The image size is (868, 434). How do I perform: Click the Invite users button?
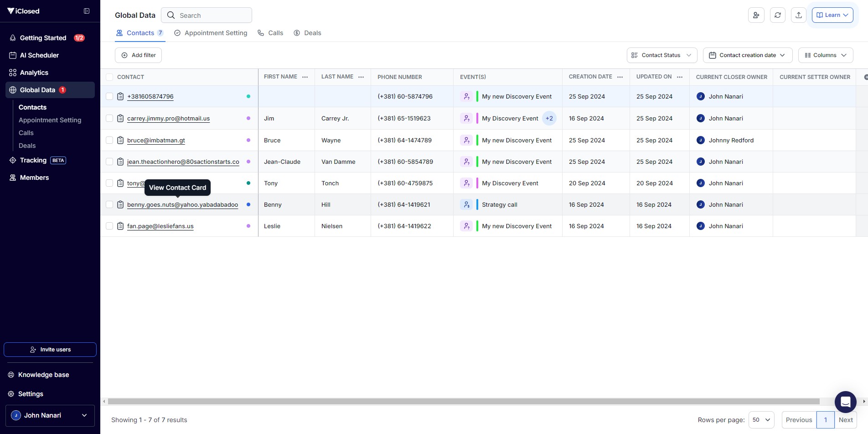tap(50, 350)
